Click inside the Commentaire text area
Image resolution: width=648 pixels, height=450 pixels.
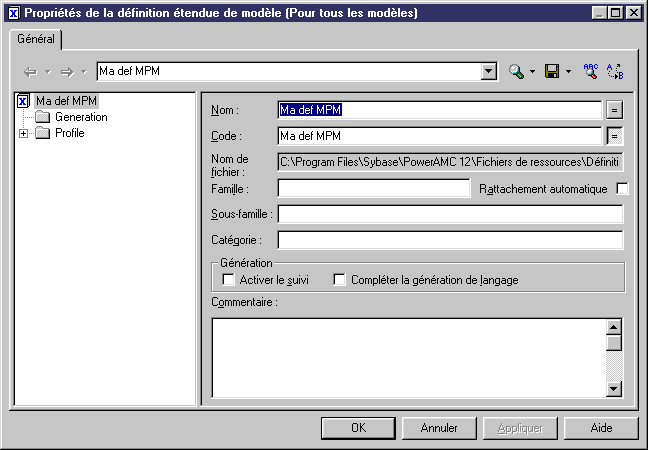click(x=408, y=356)
